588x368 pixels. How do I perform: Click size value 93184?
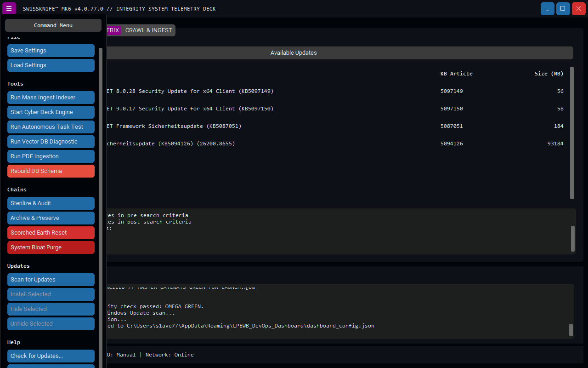point(555,144)
